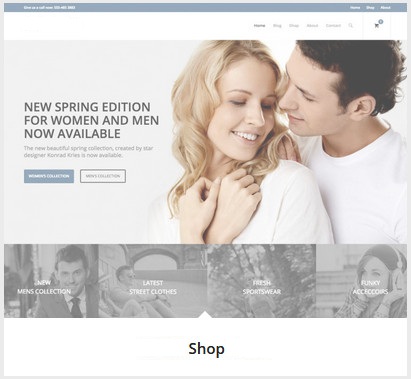Image resolution: width=411 pixels, height=379 pixels.
Task: Open Contact in the main navigation
Action: pos(333,26)
